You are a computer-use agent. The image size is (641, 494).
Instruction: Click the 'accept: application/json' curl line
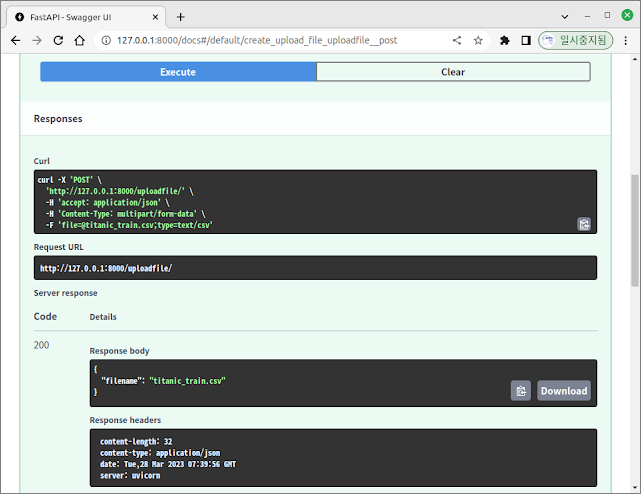point(108,202)
